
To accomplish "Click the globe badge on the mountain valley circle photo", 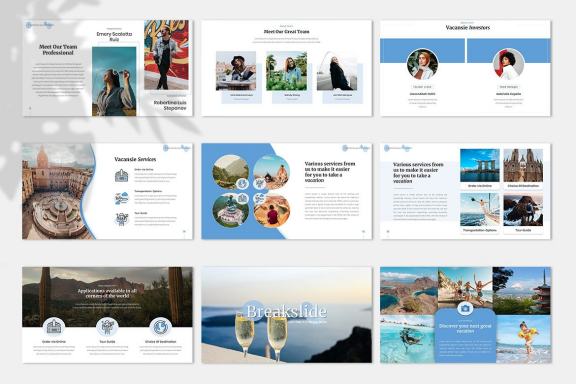I will pyautogui.click(x=242, y=183).
